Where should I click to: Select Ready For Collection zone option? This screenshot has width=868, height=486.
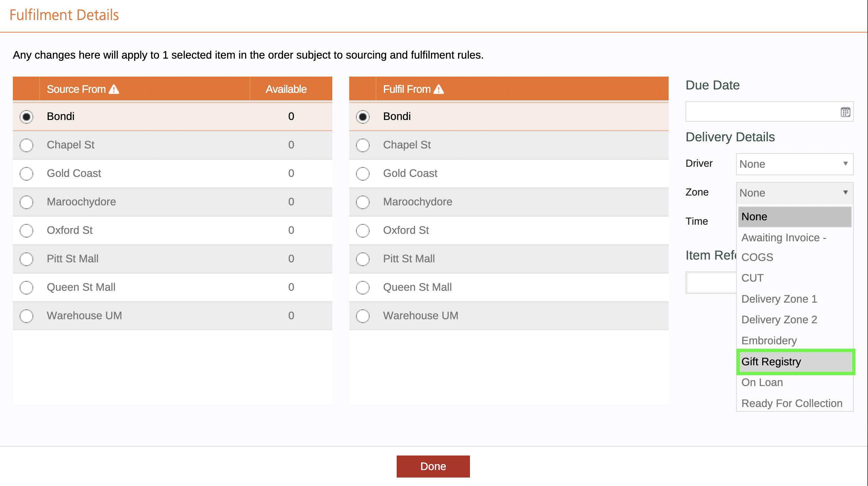pyautogui.click(x=794, y=403)
